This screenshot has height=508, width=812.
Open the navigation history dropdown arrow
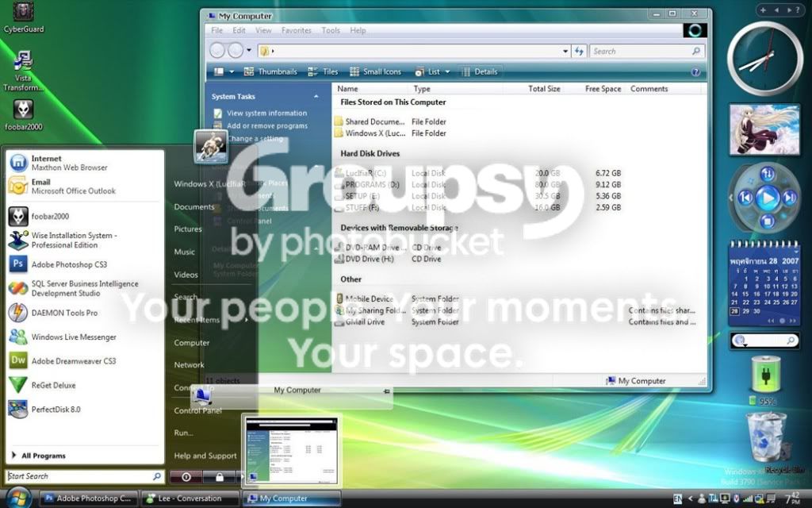pyautogui.click(x=249, y=50)
